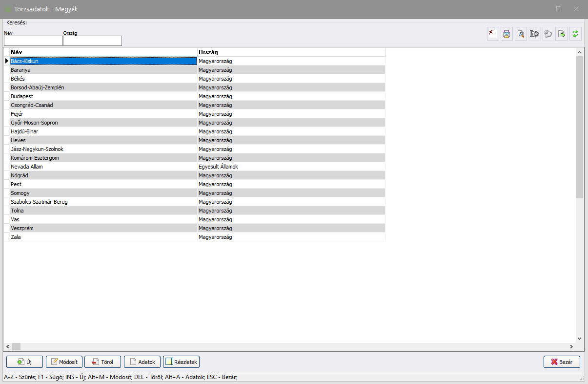
Task: Click the Új (new) button
Action: (x=24, y=362)
